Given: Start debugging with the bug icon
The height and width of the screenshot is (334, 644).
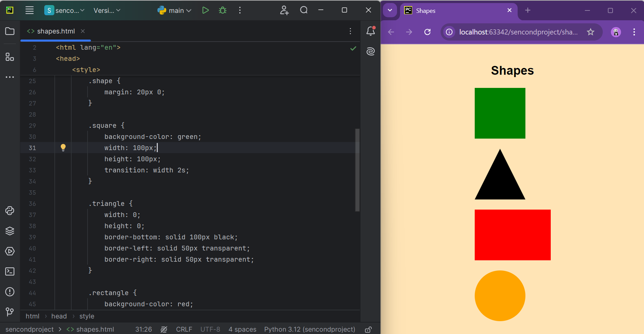Looking at the screenshot, I should (223, 10).
